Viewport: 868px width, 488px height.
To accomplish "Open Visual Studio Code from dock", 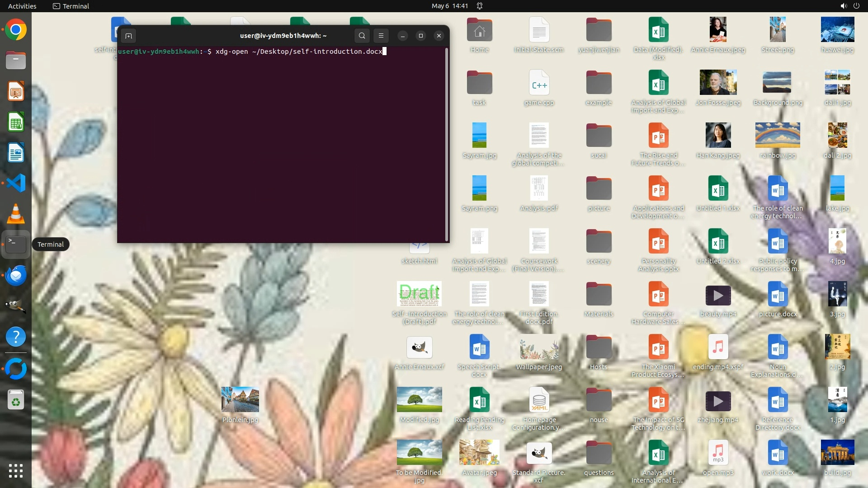I will pos(16,183).
